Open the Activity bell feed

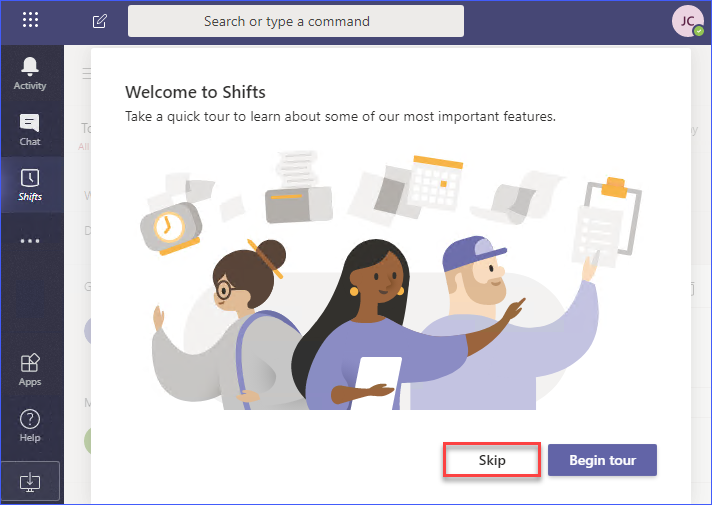[x=30, y=74]
